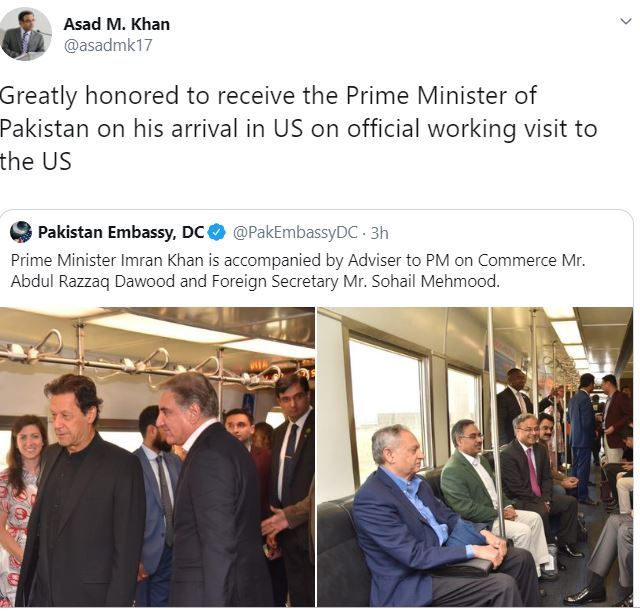Click the man in the blue jacket photo
The width and height of the screenshot is (640, 611).
[x=429, y=518]
